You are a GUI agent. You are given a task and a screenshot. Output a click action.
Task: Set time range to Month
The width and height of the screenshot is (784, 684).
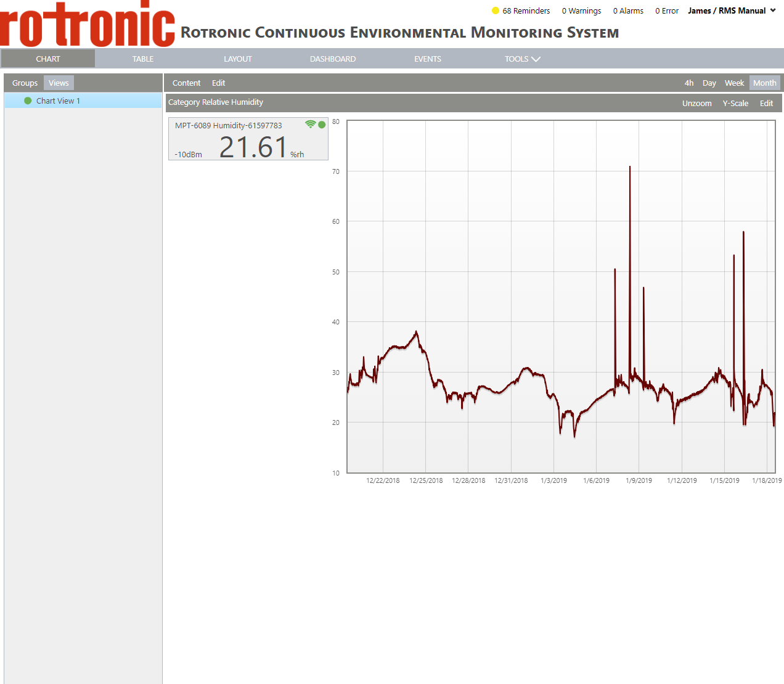click(x=765, y=83)
